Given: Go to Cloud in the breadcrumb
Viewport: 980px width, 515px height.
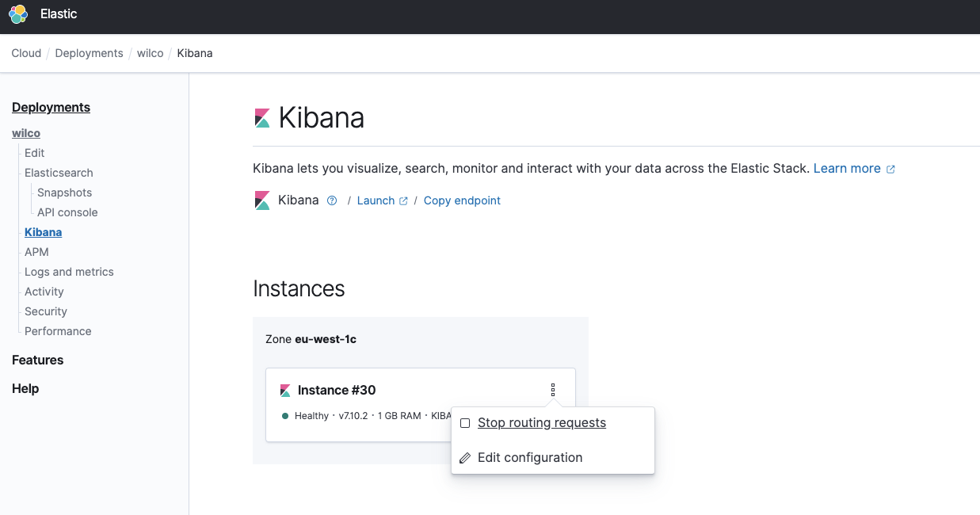Looking at the screenshot, I should (x=26, y=53).
